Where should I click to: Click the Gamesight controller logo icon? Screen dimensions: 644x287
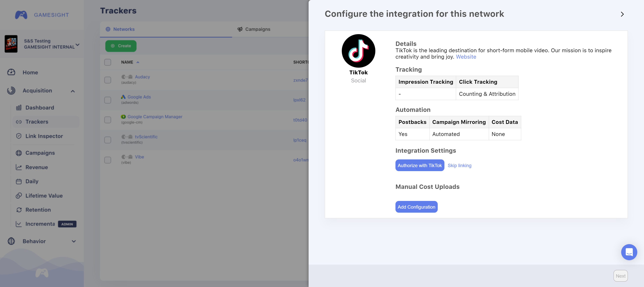coord(21,15)
